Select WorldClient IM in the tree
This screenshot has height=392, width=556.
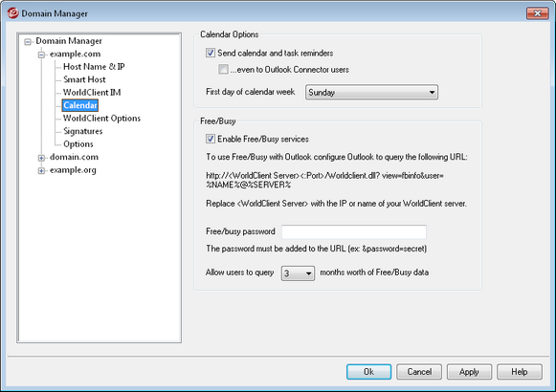point(92,93)
